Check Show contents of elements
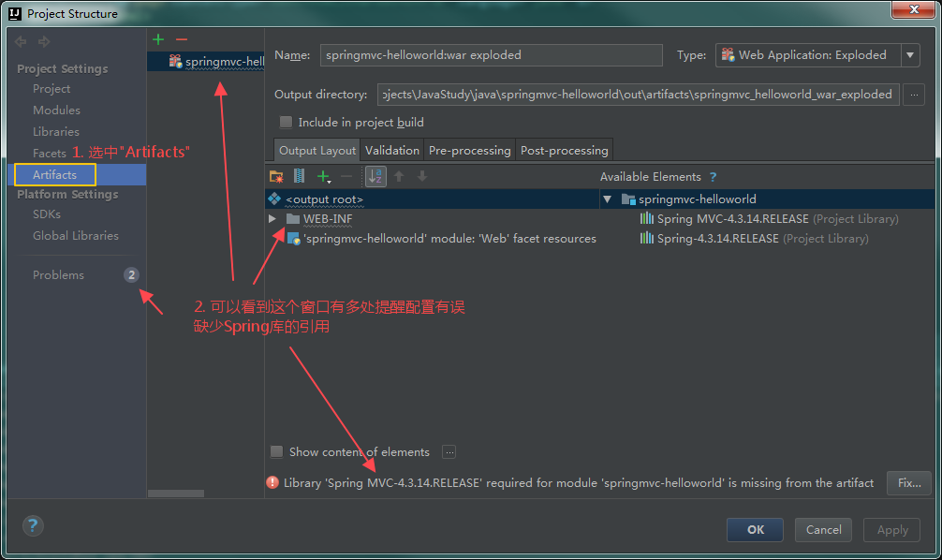The height and width of the screenshot is (560, 942). click(277, 451)
